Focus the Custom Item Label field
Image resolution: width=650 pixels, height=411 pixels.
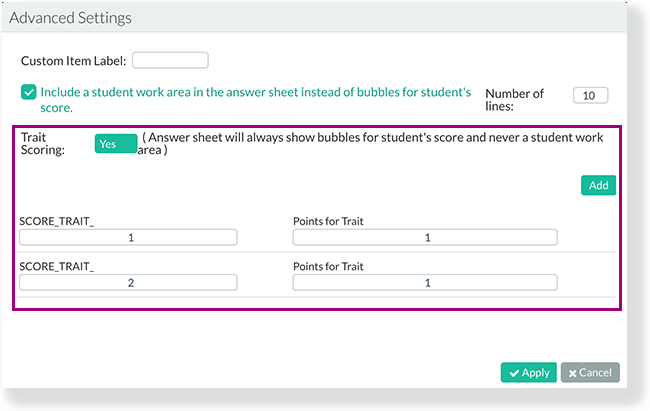click(170, 60)
